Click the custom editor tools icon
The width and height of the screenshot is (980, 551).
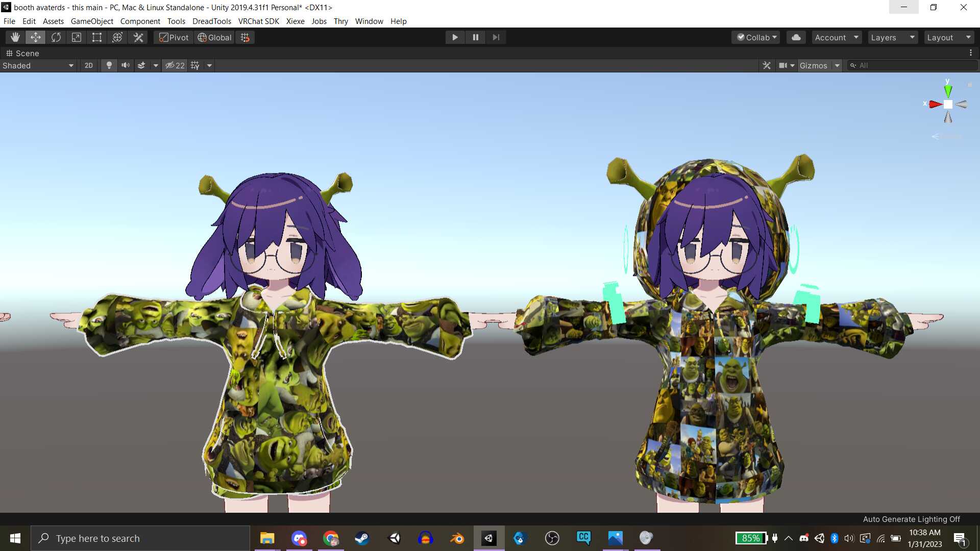(x=138, y=37)
